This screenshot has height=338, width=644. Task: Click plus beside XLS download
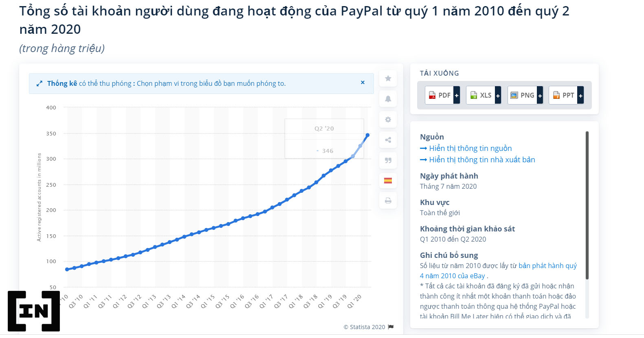click(498, 95)
